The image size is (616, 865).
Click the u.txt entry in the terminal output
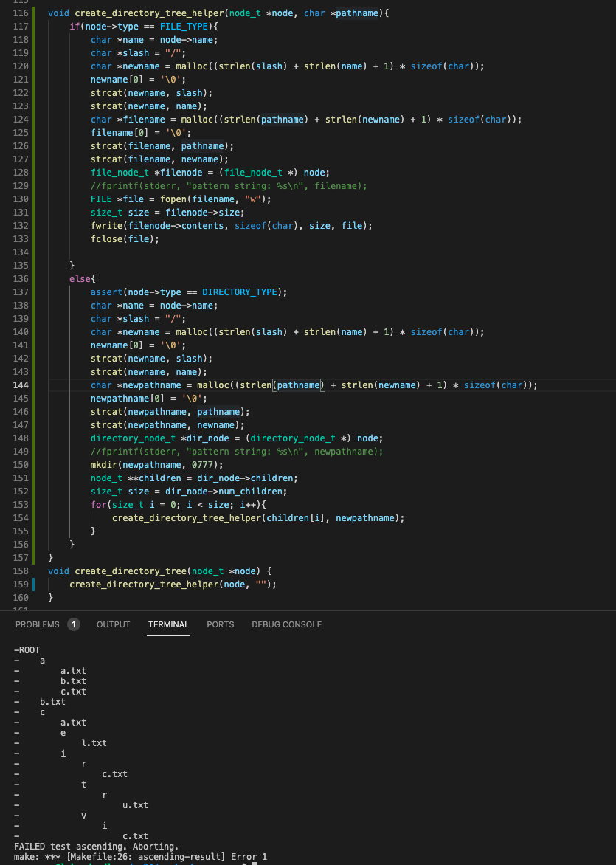(135, 805)
